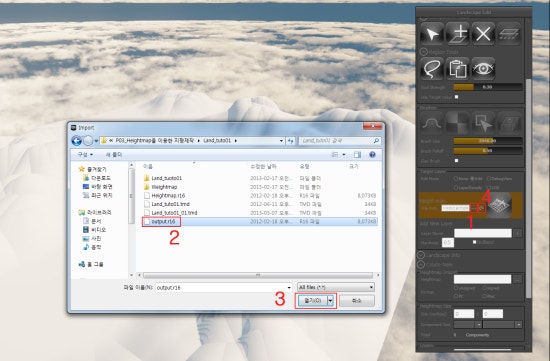Pick the delete component X tool

483,34
